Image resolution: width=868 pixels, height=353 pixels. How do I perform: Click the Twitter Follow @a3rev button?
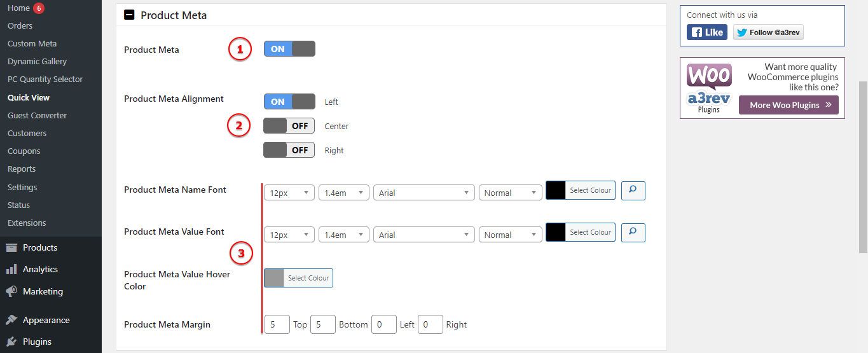(x=768, y=32)
